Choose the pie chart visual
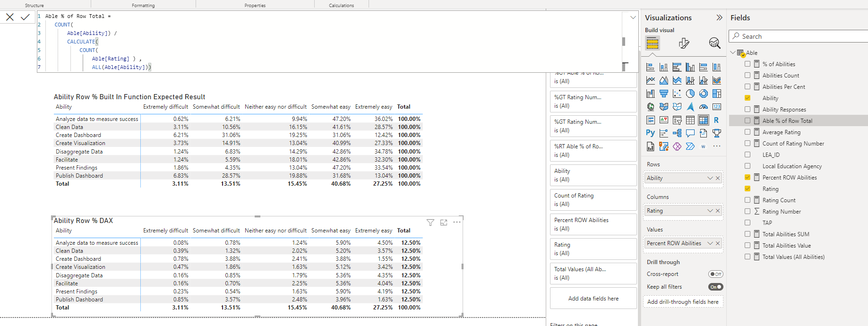The height and width of the screenshot is (326, 868). click(x=690, y=94)
